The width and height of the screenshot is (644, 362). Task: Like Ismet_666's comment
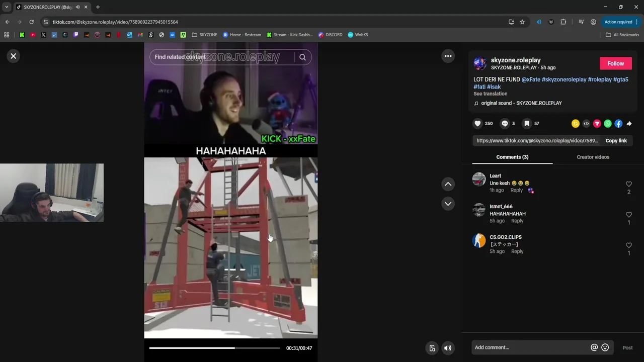point(628,215)
